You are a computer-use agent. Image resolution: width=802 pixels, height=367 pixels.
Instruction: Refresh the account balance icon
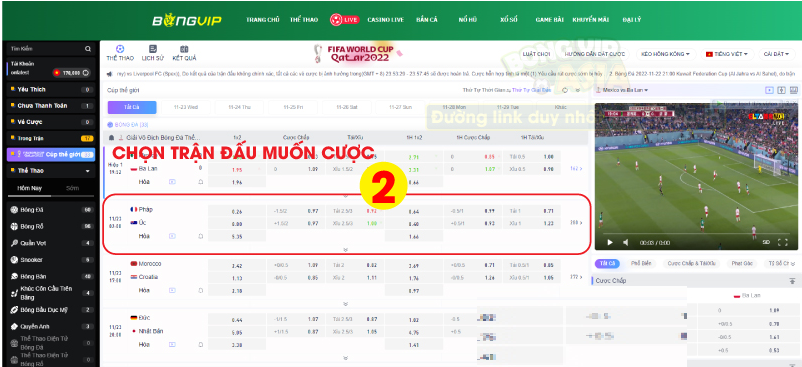tap(86, 73)
